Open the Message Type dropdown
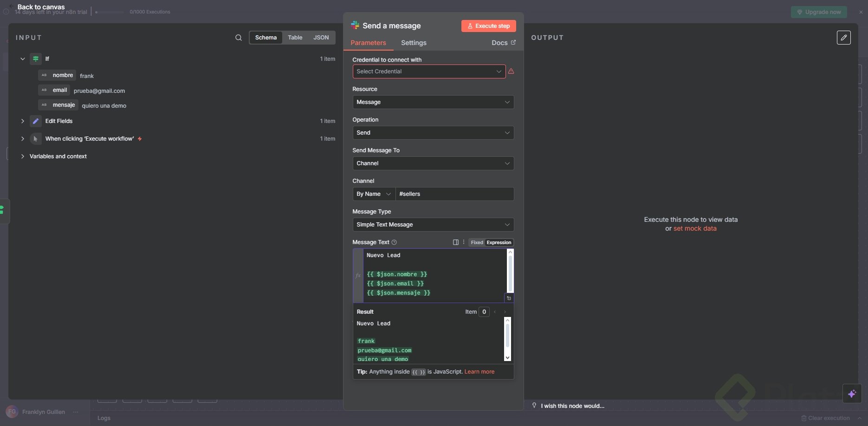868x426 pixels. coord(433,225)
